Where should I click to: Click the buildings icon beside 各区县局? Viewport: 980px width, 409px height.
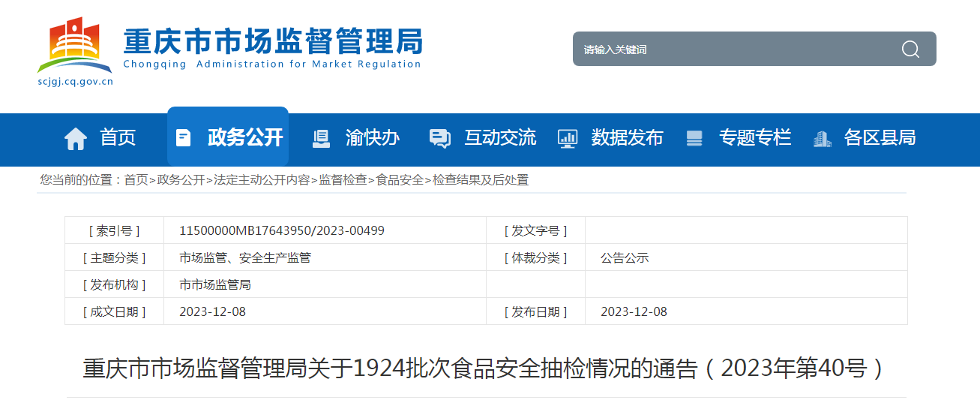coord(823,139)
